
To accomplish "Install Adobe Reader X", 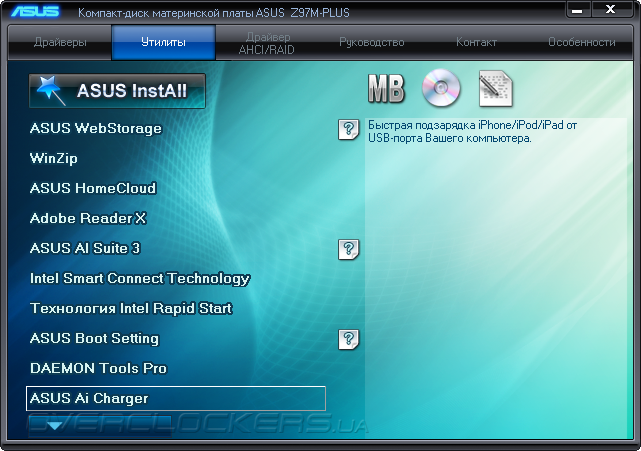I will tap(88, 218).
